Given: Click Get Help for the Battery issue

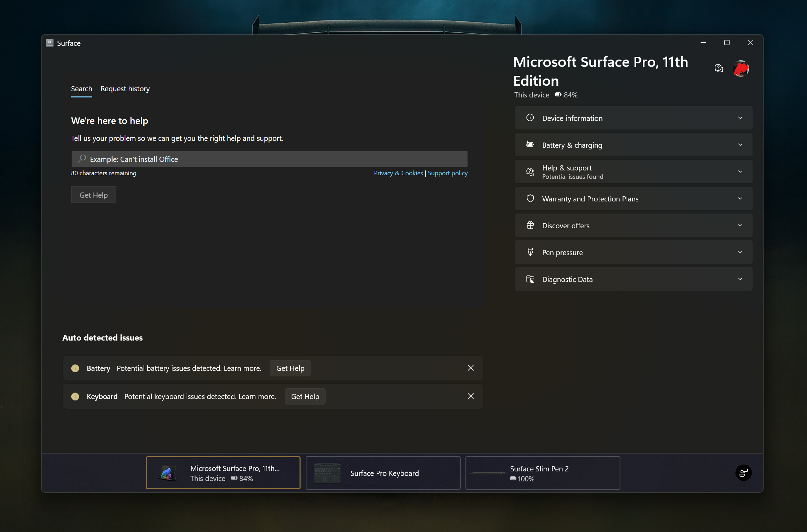Looking at the screenshot, I should click(290, 368).
